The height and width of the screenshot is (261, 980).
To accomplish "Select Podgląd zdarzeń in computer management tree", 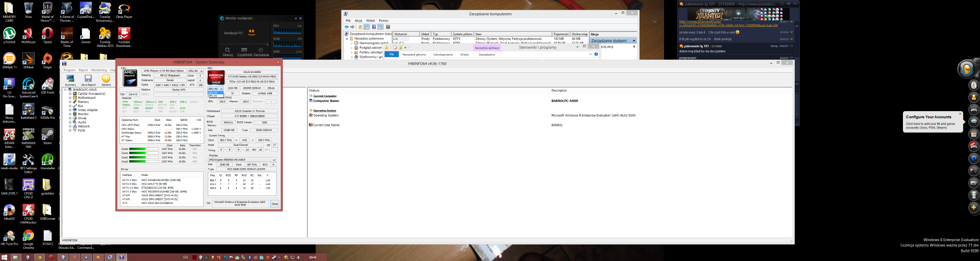I will click(370, 47).
